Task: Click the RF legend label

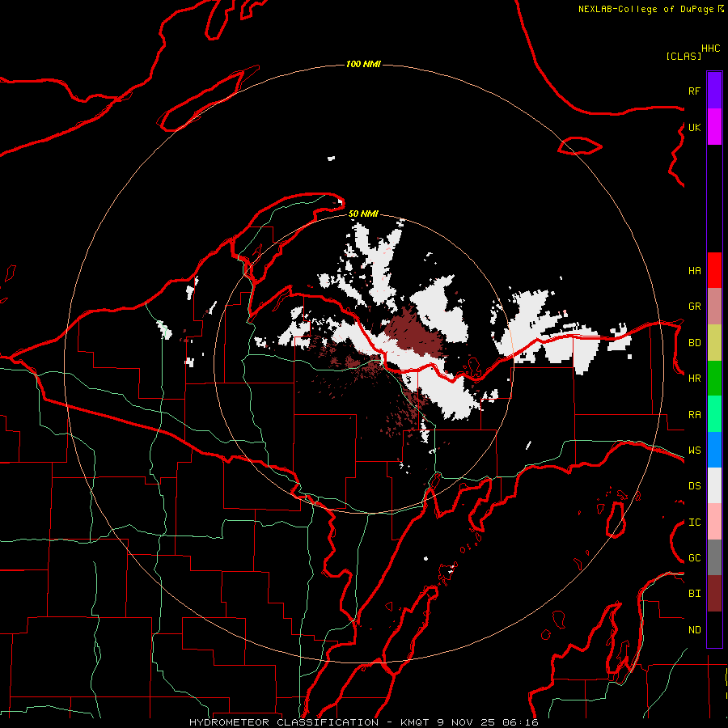Action: (x=694, y=91)
